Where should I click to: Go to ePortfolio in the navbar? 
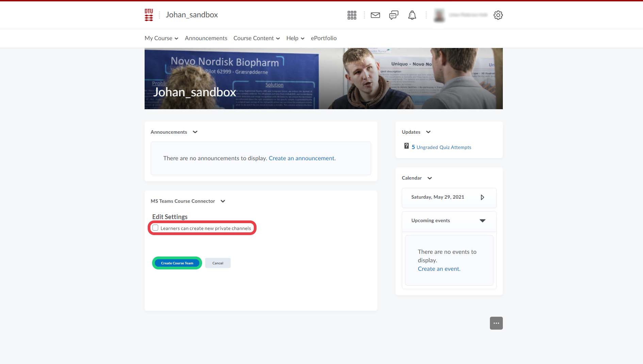[324, 38]
